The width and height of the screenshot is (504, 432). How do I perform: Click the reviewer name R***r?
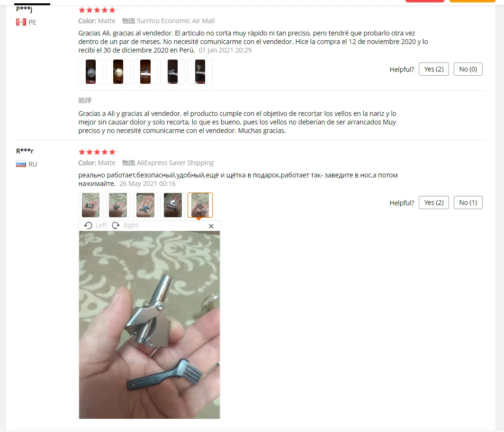(x=25, y=150)
